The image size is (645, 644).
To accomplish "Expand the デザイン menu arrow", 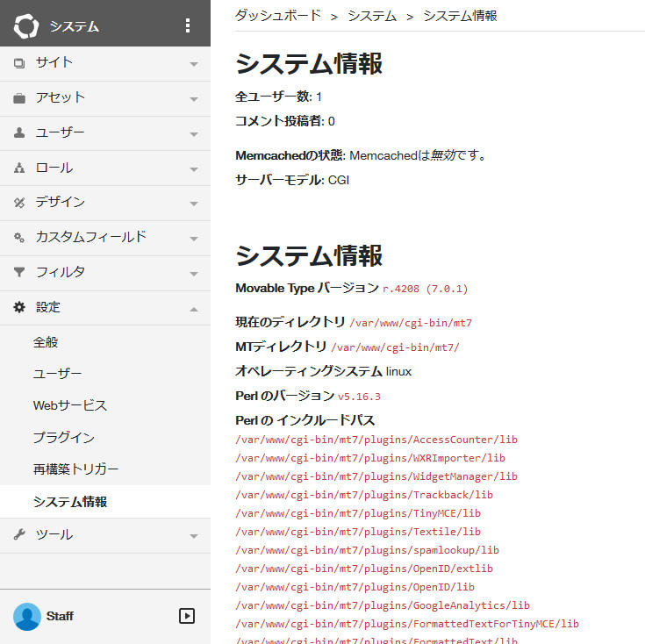I will [x=194, y=204].
